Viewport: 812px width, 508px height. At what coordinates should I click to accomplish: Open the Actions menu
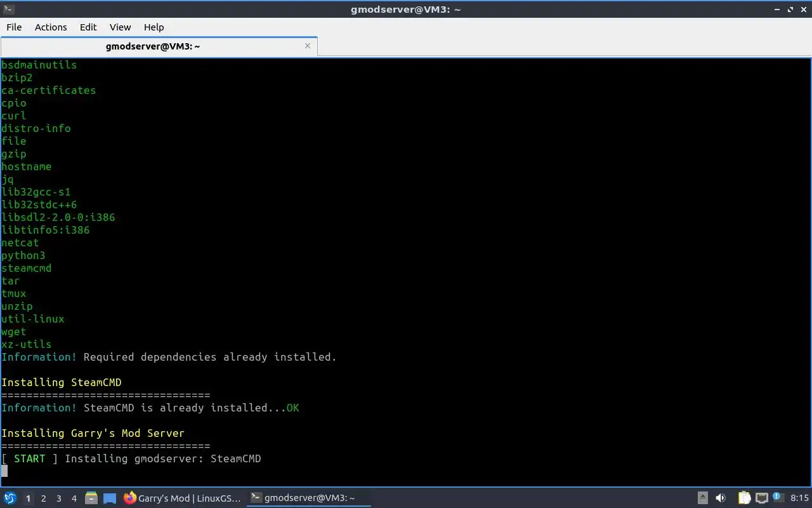point(51,27)
